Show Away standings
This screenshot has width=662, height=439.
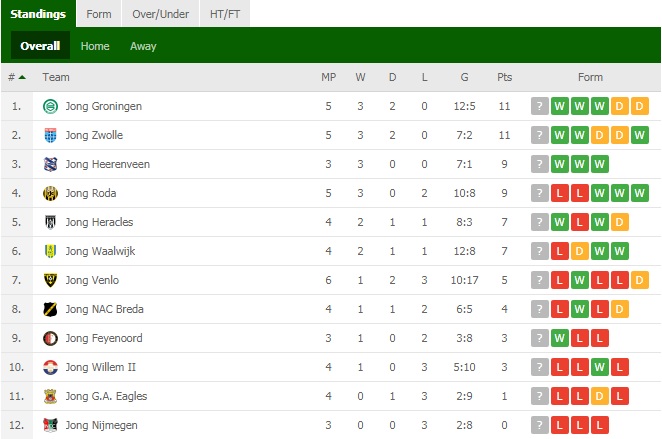tap(143, 46)
